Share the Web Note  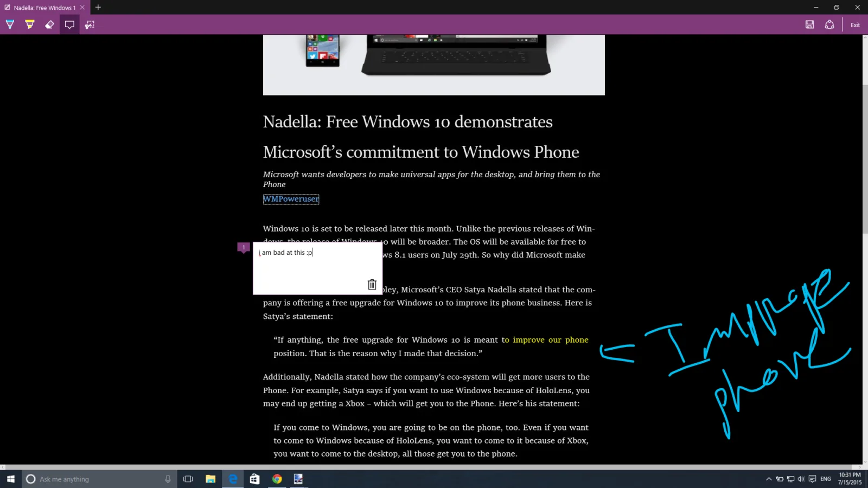click(829, 24)
